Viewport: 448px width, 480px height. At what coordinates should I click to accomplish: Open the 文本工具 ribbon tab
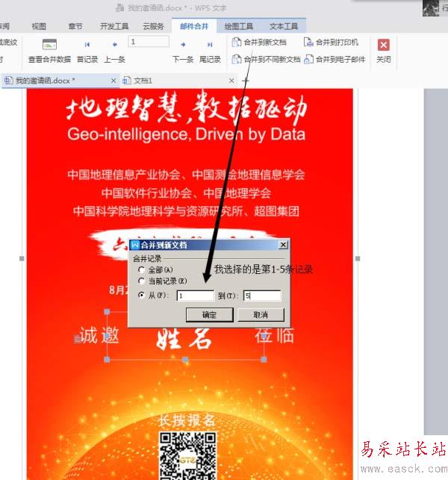(x=284, y=26)
